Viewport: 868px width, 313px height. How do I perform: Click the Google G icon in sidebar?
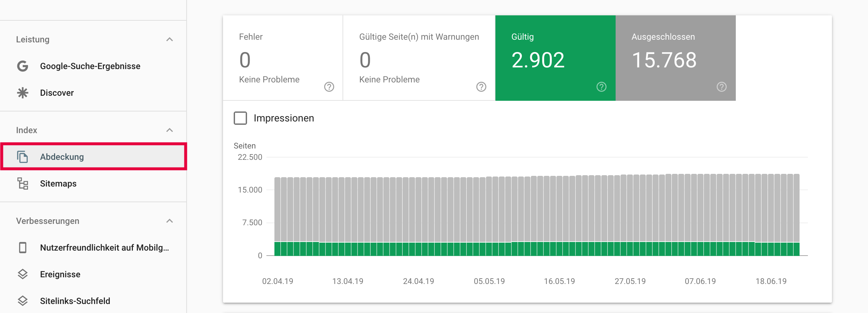(x=23, y=66)
